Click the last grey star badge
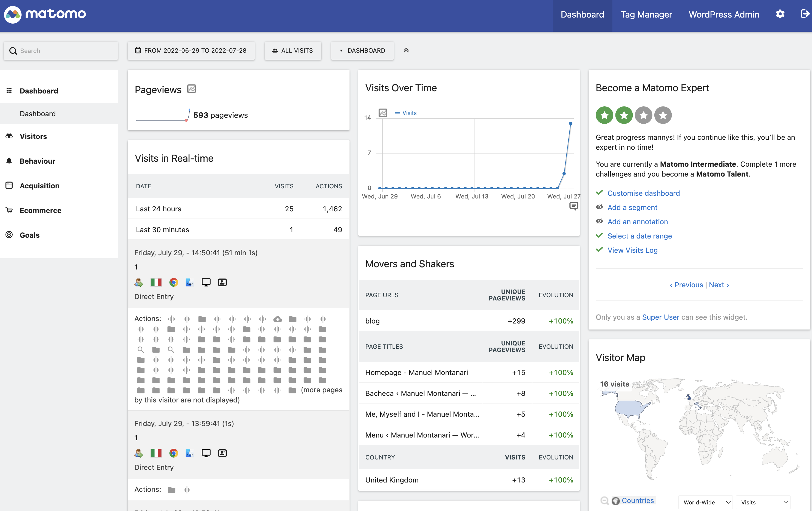 [663, 115]
